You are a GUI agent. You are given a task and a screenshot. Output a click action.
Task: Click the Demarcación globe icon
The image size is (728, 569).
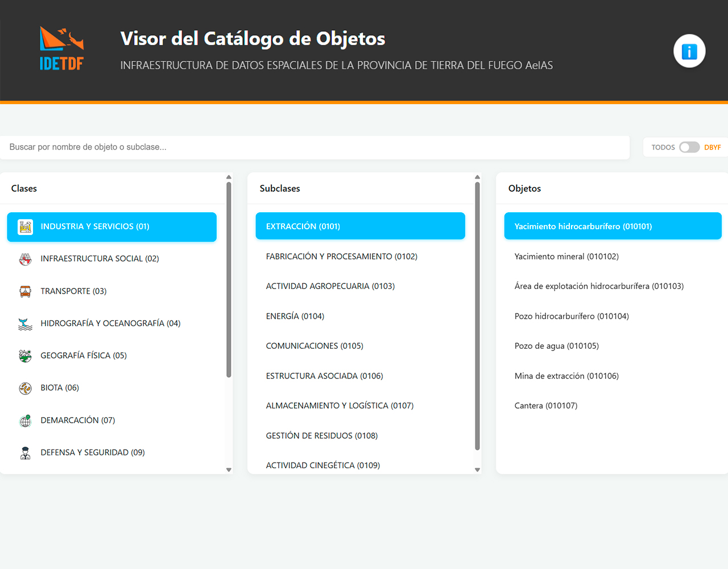click(25, 420)
